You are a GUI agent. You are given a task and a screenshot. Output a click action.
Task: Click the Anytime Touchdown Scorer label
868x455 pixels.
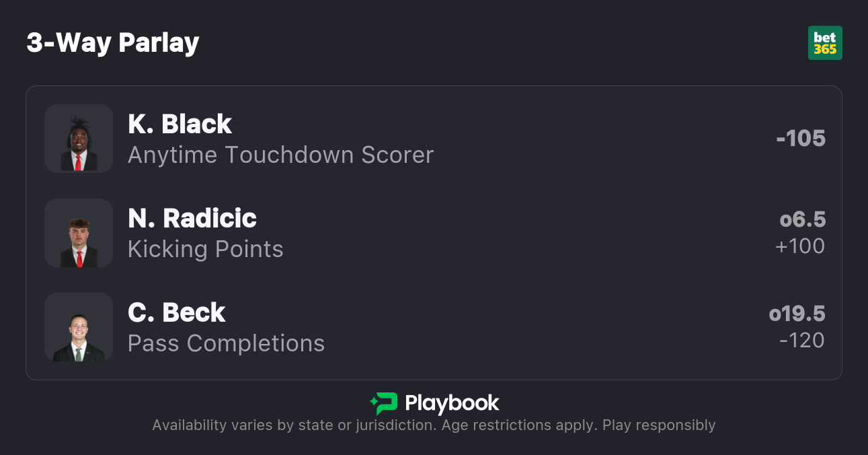(x=280, y=155)
